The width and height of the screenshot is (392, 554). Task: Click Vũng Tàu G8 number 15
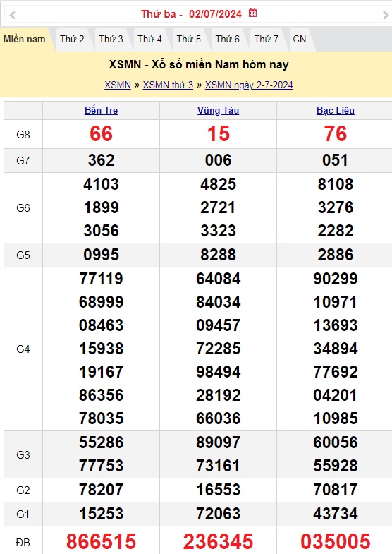pos(219,134)
